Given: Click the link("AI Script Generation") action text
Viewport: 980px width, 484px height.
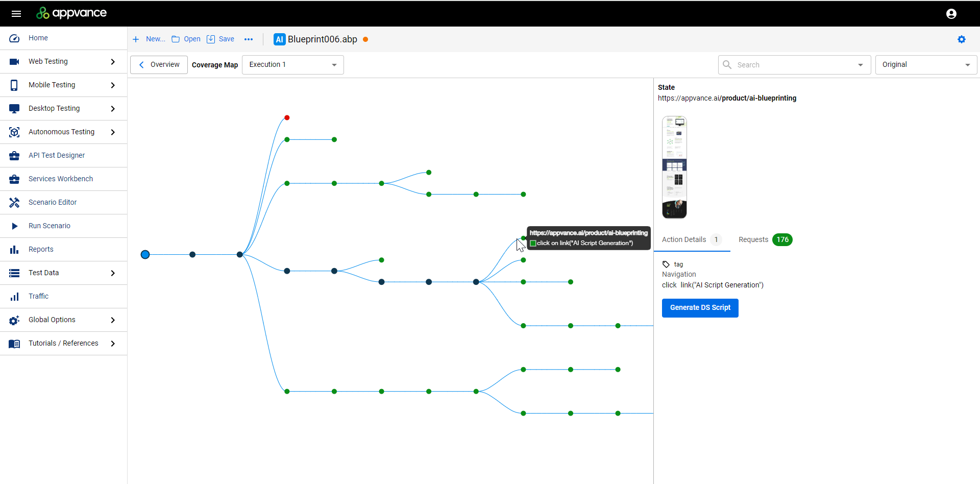Looking at the screenshot, I should (722, 285).
